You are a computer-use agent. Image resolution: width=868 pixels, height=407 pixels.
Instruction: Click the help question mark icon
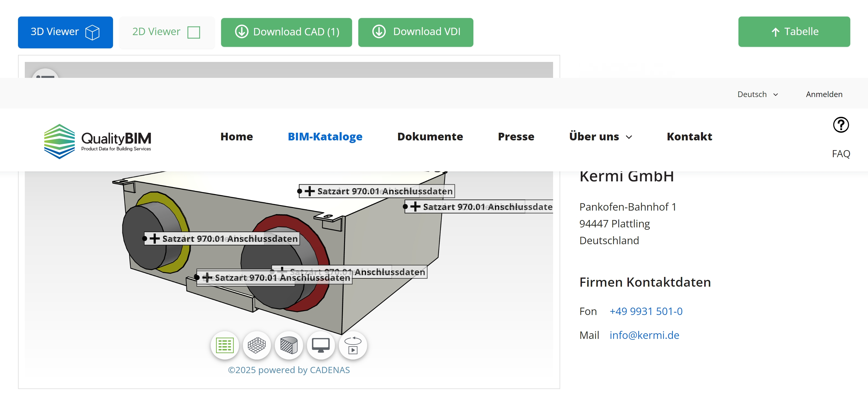click(841, 125)
